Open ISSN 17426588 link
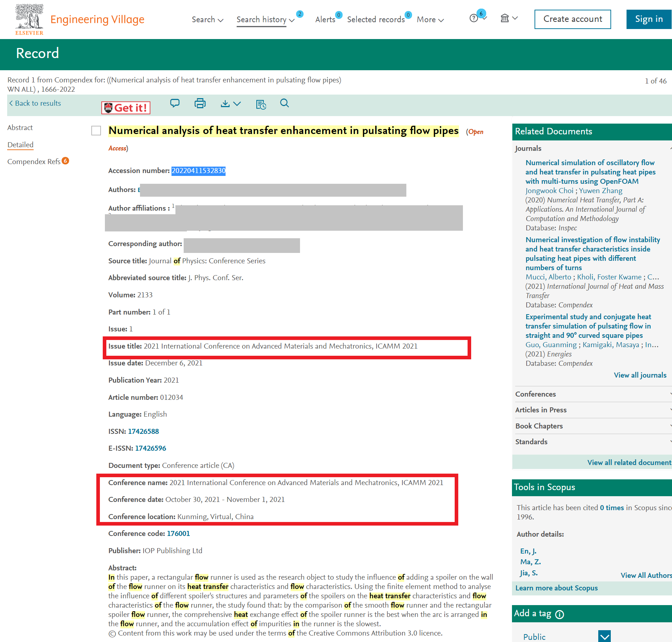Image resolution: width=672 pixels, height=642 pixels. 143,431
